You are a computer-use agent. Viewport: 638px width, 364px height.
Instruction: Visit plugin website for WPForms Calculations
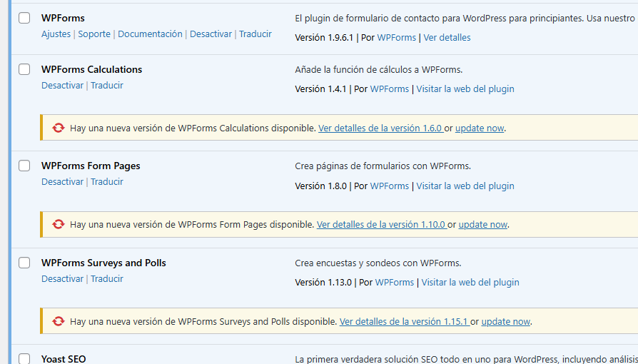pyautogui.click(x=465, y=89)
